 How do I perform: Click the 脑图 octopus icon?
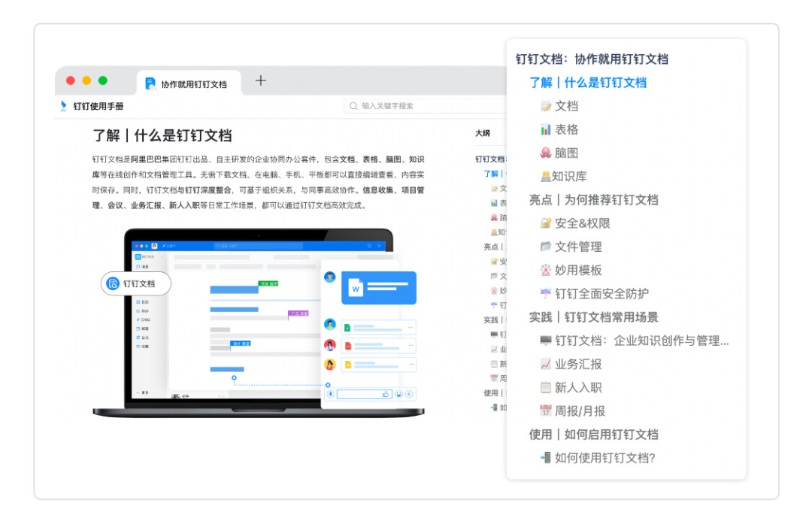click(x=546, y=153)
